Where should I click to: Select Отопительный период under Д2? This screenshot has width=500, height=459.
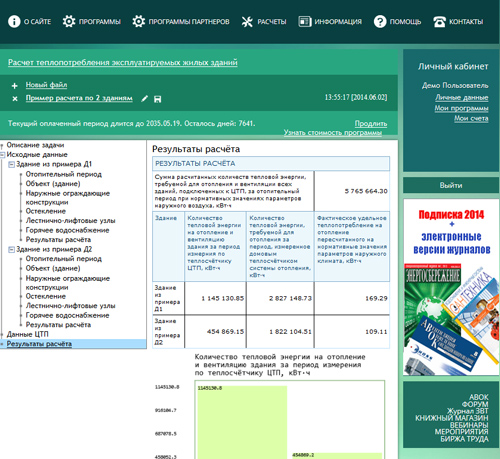click(64, 259)
